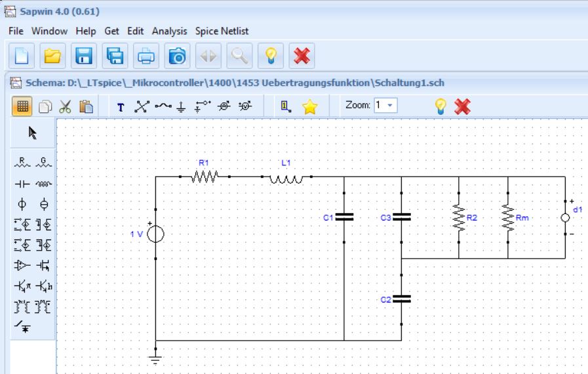Select the ammeter tool icon

pyautogui.click(x=224, y=106)
